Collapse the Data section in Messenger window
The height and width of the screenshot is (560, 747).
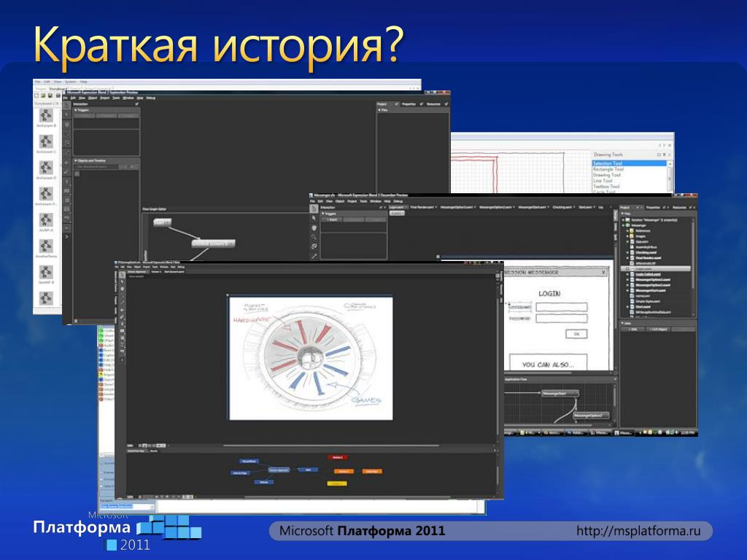622,323
